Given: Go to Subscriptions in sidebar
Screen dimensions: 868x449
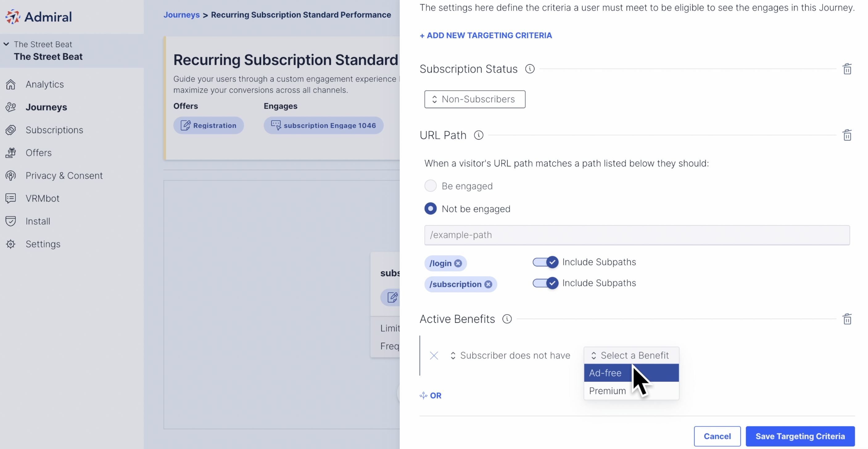Looking at the screenshot, I should click(x=54, y=130).
